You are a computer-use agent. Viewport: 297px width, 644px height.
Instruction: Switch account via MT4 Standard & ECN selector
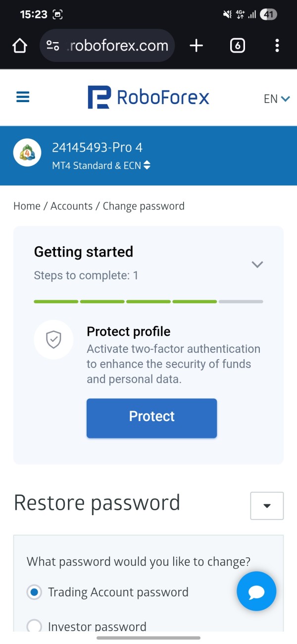point(101,165)
